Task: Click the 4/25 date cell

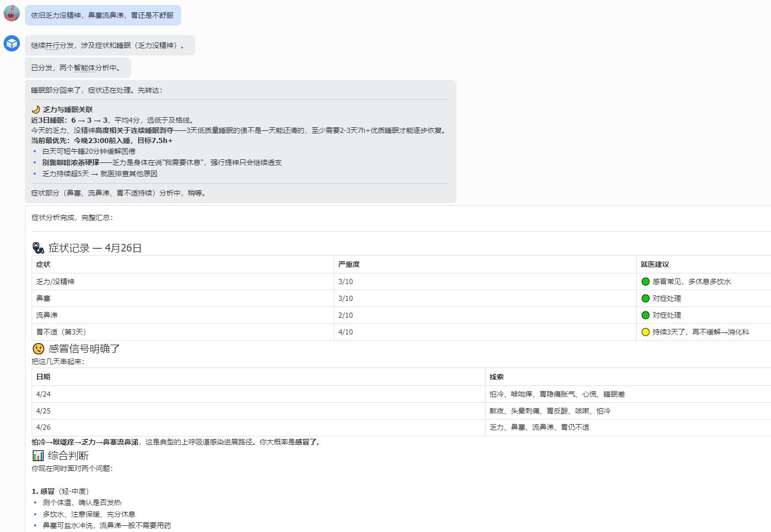Action: (259, 411)
